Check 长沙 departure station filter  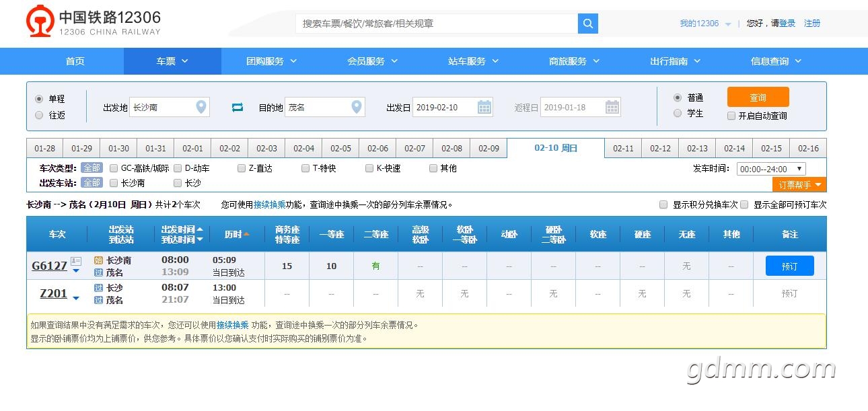[x=178, y=182]
